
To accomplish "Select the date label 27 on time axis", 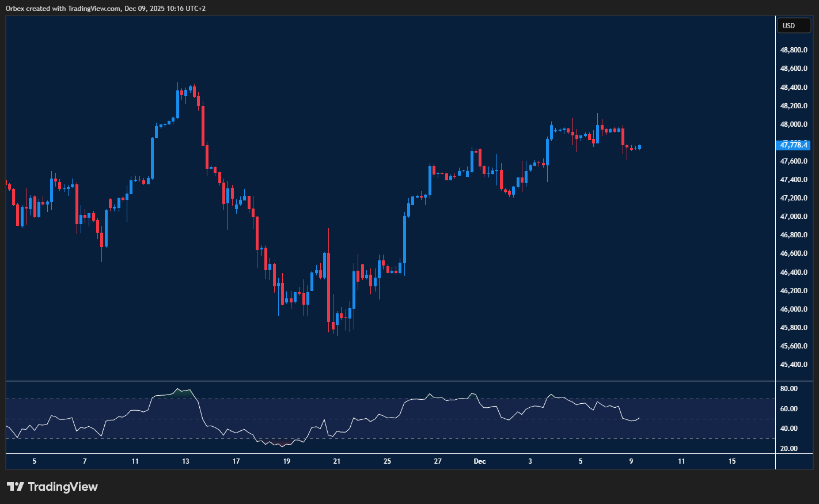I will point(437,461).
